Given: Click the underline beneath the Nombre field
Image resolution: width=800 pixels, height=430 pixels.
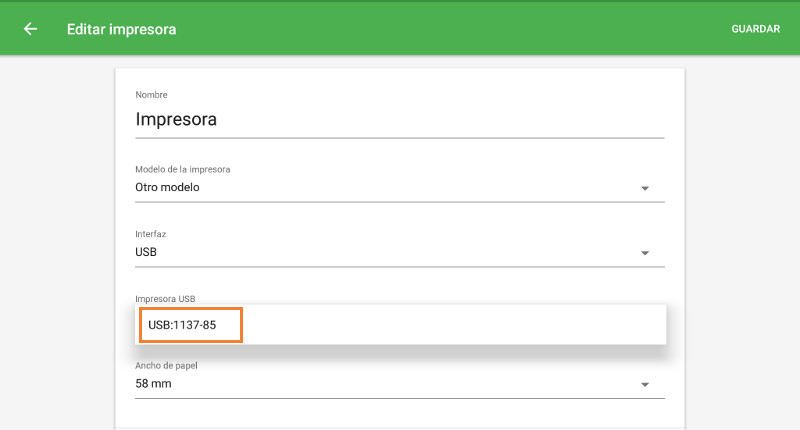Looking at the screenshot, I should click(x=399, y=137).
